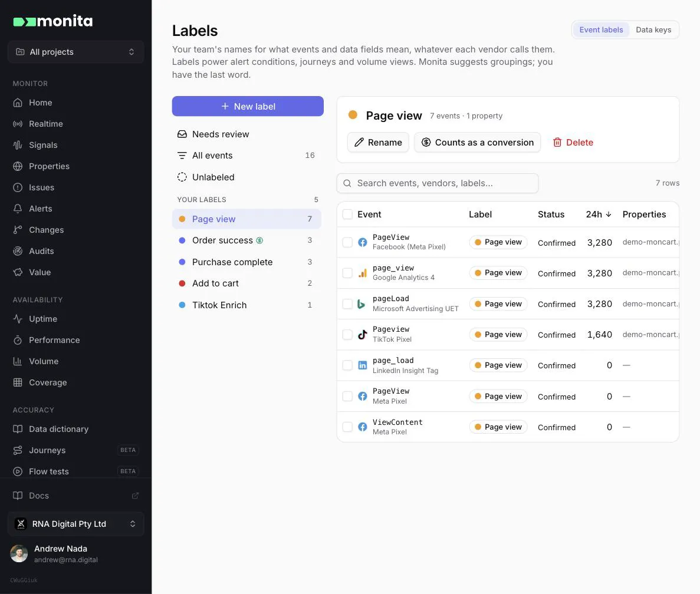
Task: Click the Docs external link icon
Action: [x=135, y=496]
